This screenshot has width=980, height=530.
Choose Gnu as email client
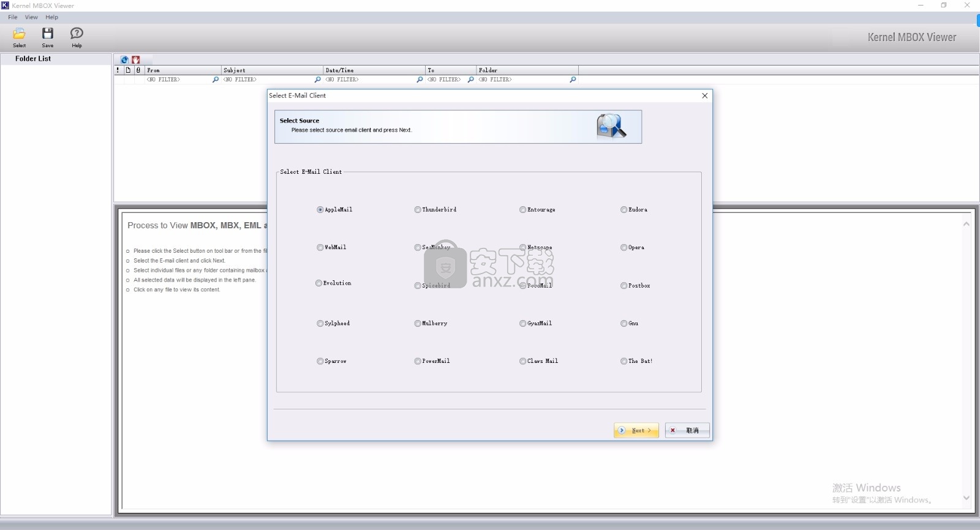629,324
